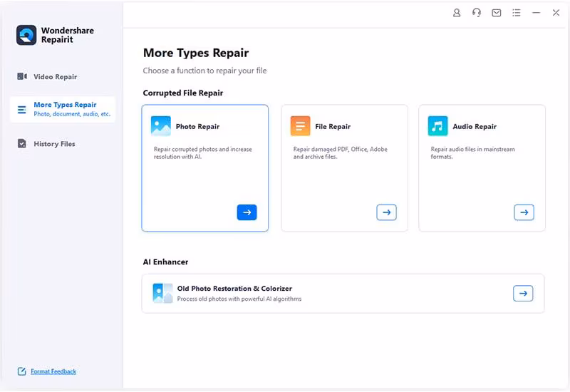Select More Types Repair in sidebar
Image resolution: width=570 pixels, height=392 pixels.
[63, 109]
